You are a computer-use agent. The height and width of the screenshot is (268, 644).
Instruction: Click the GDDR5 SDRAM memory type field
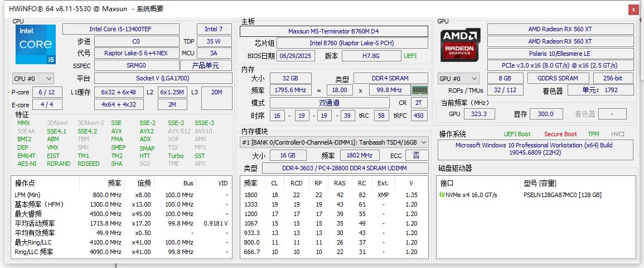[x=558, y=78]
